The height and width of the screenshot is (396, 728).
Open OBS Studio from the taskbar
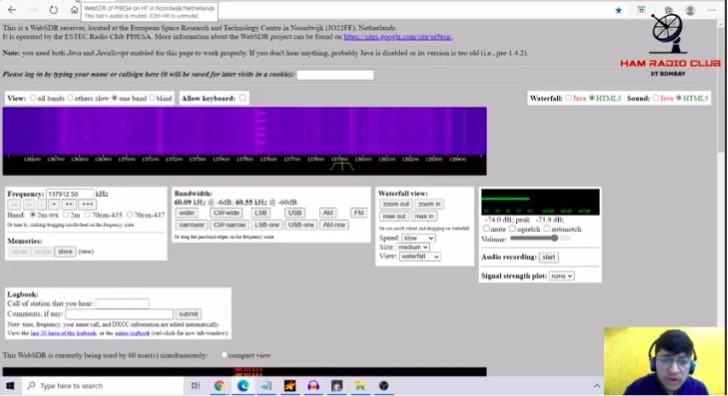pyautogui.click(x=384, y=386)
